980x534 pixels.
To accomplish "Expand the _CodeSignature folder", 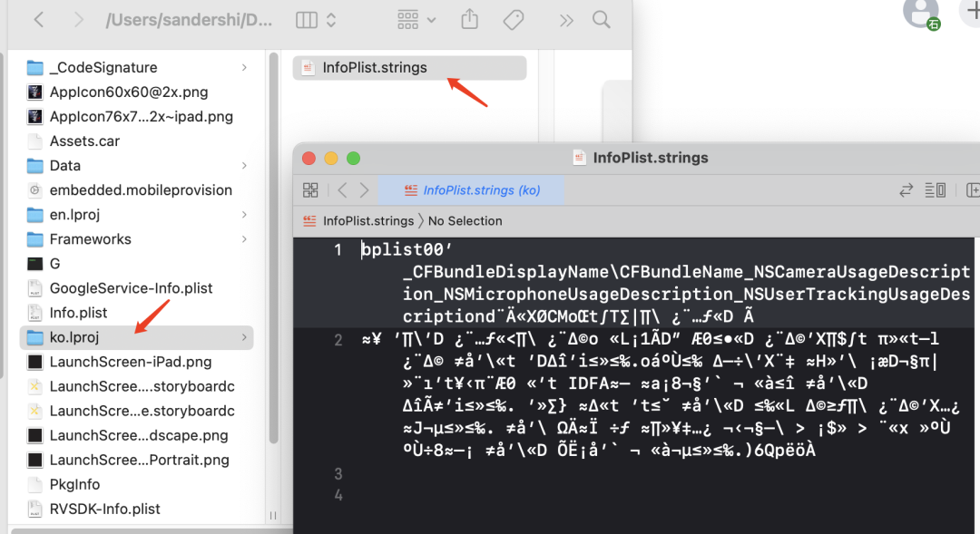I will tap(244, 67).
